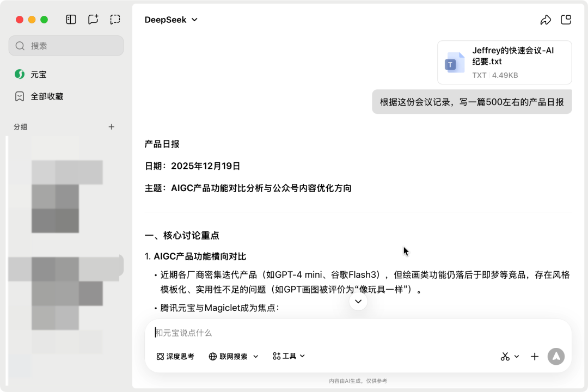Enable 深度思考 deep thinking mode

[x=175, y=356]
